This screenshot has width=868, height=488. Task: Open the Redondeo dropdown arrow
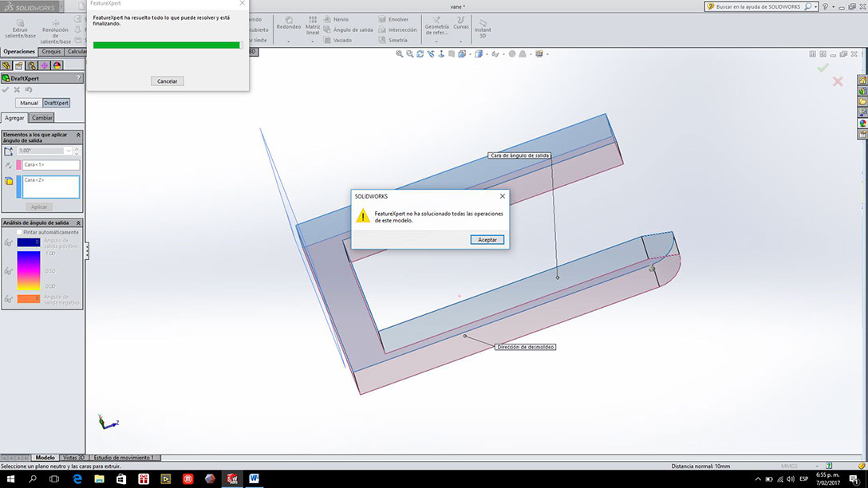coord(289,41)
